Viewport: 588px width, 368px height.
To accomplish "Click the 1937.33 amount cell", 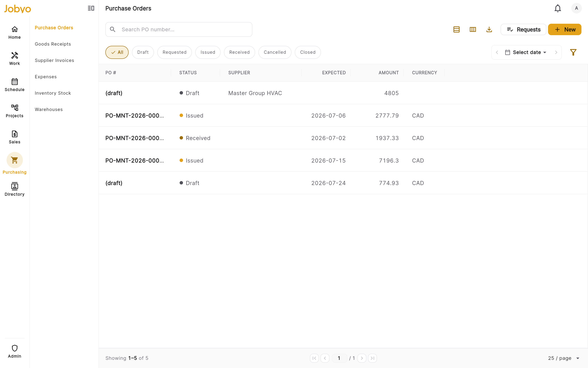I will (387, 138).
